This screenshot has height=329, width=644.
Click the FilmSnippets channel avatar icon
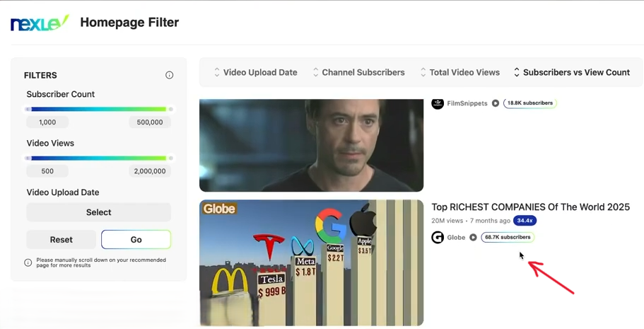438,103
